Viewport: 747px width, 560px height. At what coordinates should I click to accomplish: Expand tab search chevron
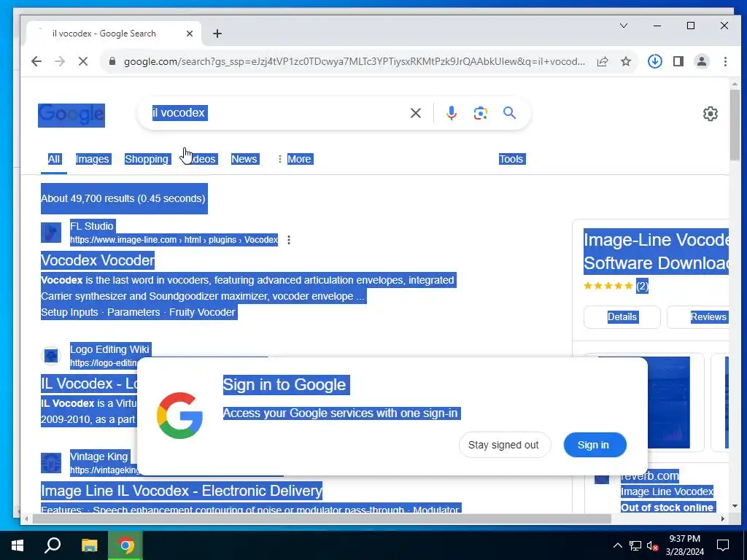[x=624, y=26]
